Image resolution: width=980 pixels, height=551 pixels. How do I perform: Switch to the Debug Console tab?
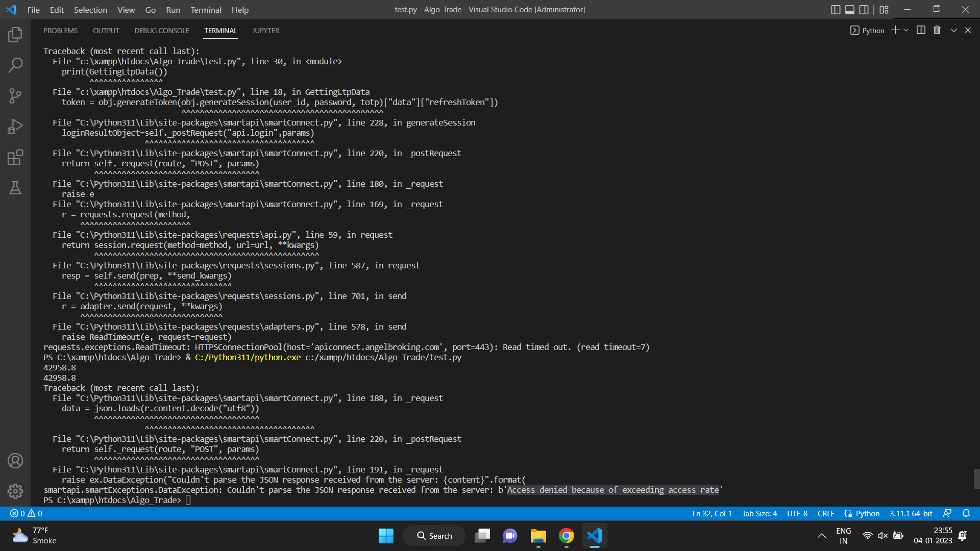pyautogui.click(x=162, y=31)
